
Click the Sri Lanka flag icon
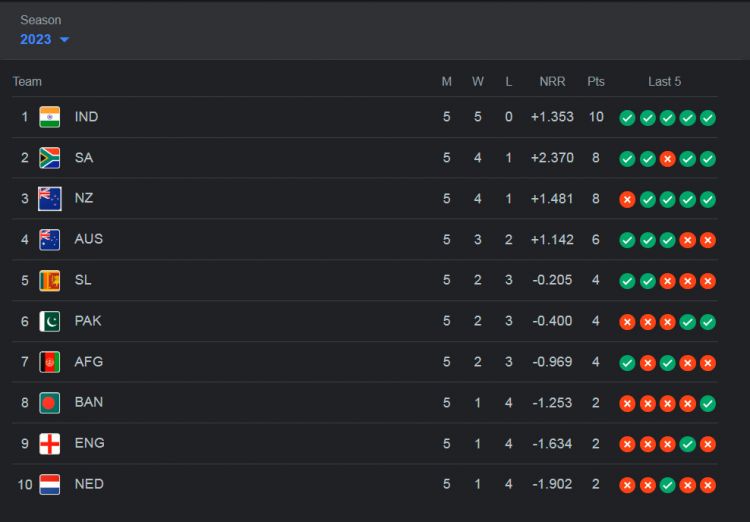50,281
